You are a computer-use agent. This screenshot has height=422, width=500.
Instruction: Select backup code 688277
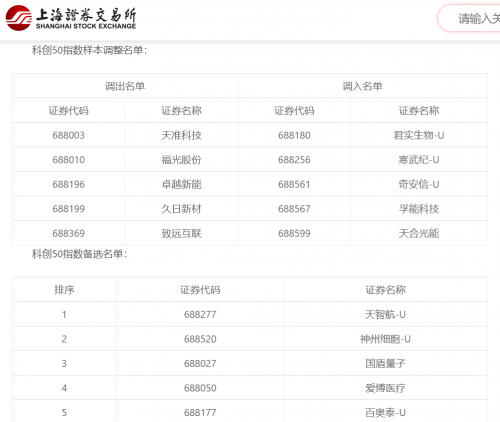point(200,314)
